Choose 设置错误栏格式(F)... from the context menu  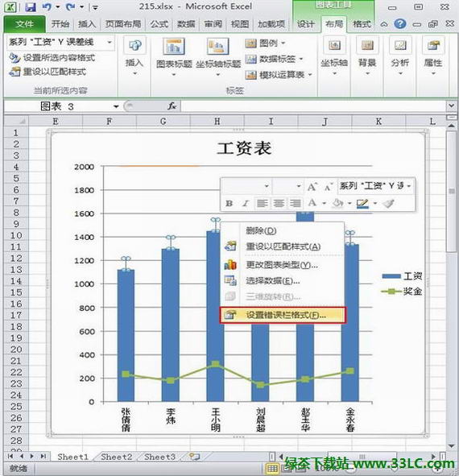[x=283, y=315]
